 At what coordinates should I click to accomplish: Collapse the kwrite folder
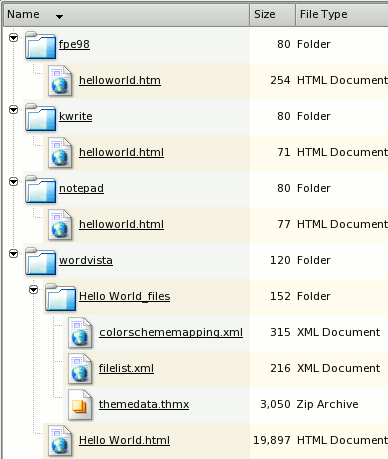point(13,110)
